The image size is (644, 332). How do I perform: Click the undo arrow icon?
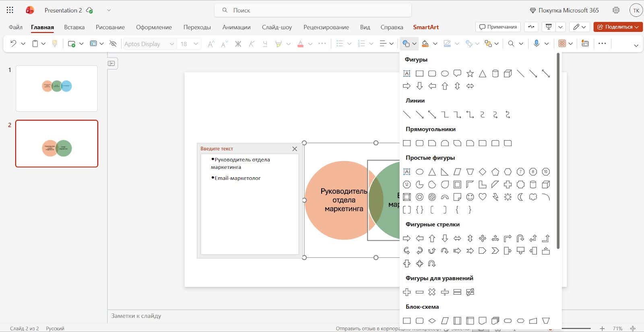13,43
